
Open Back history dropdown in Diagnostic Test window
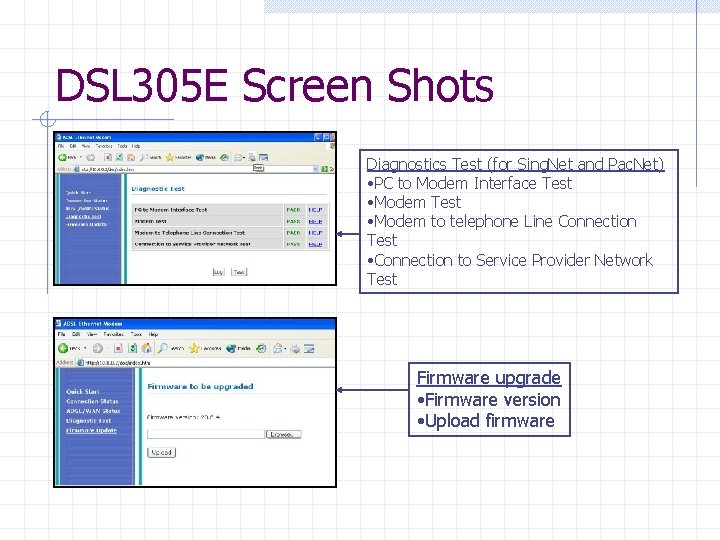80,158
